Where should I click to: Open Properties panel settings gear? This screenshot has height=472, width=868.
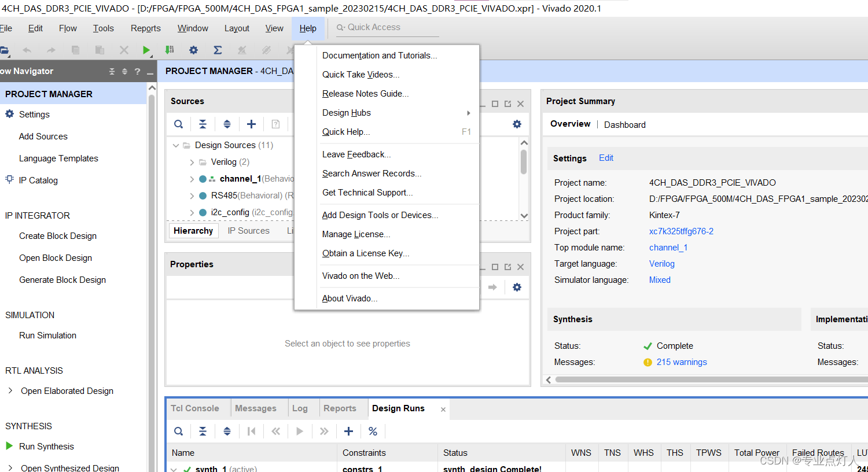[x=517, y=287]
